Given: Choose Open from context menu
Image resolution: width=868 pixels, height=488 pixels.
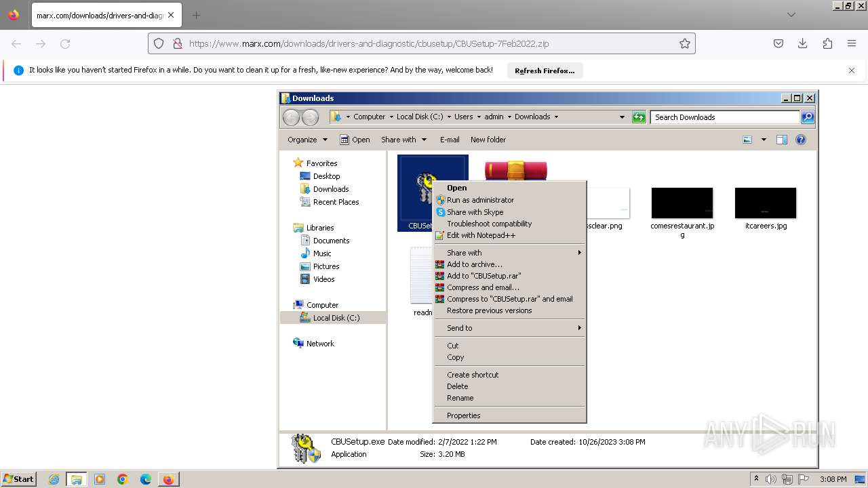Looking at the screenshot, I should pyautogui.click(x=509, y=188).
